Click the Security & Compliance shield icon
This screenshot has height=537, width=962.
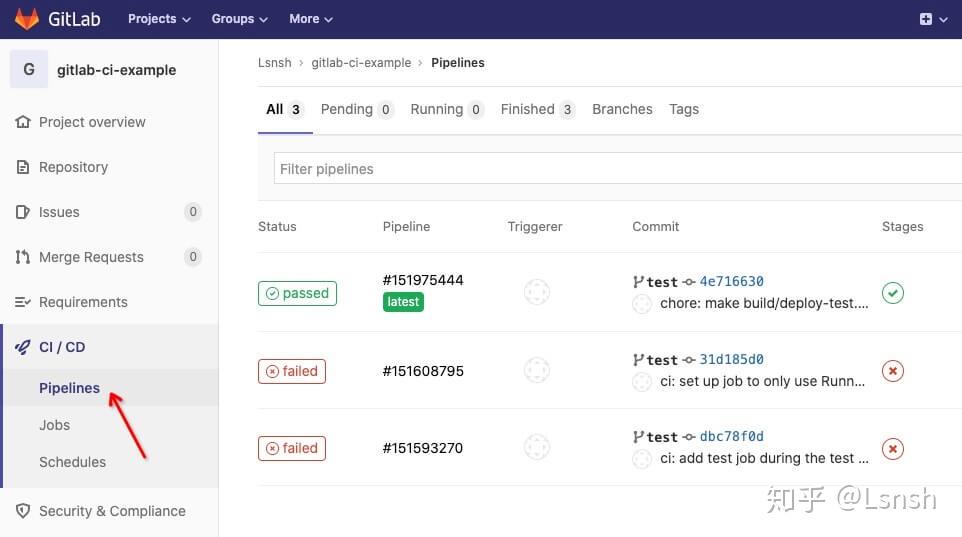[x=23, y=511]
